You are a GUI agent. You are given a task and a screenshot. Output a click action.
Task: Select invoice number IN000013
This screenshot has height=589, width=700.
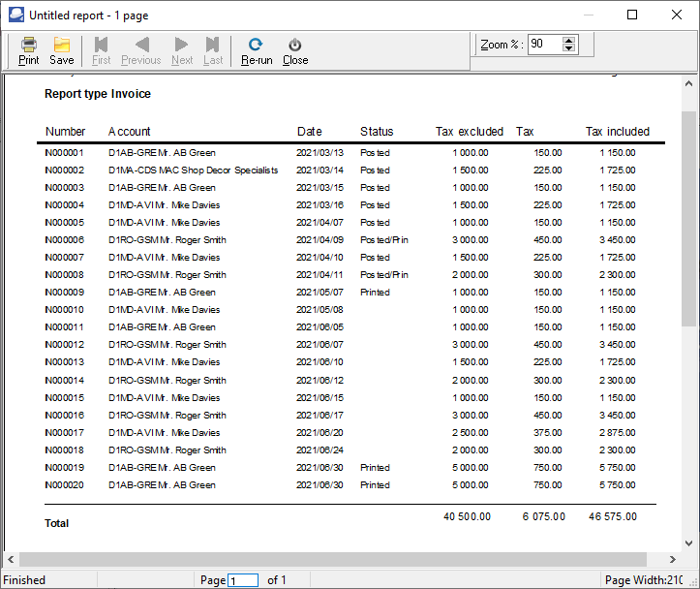pos(64,361)
